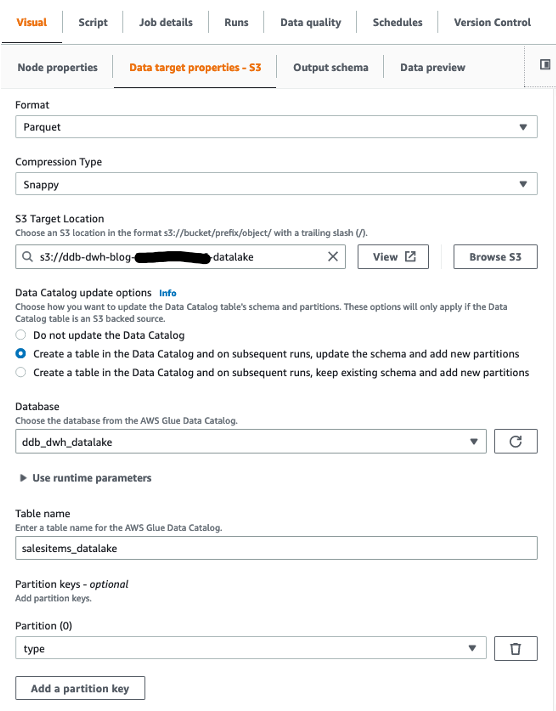Open the Format dropdown showing Parquet
Screen dimensions: 556x711
276,127
